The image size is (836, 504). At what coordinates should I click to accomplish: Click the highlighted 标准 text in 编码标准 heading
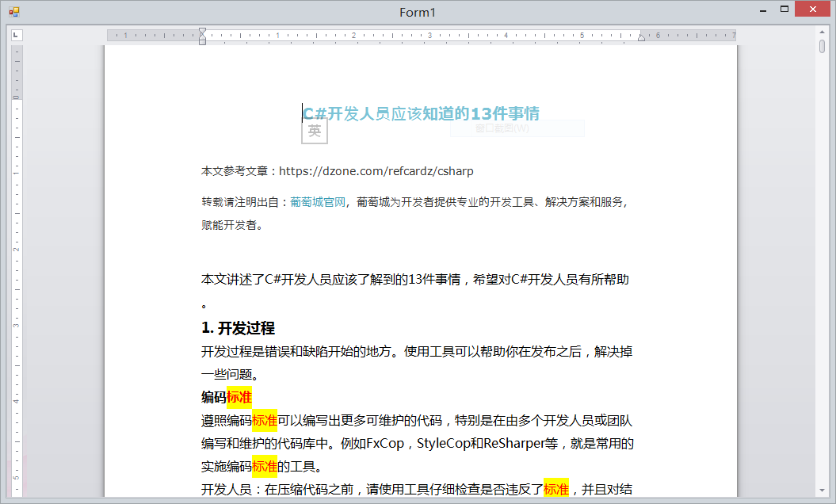pyautogui.click(x=241, y=397)
